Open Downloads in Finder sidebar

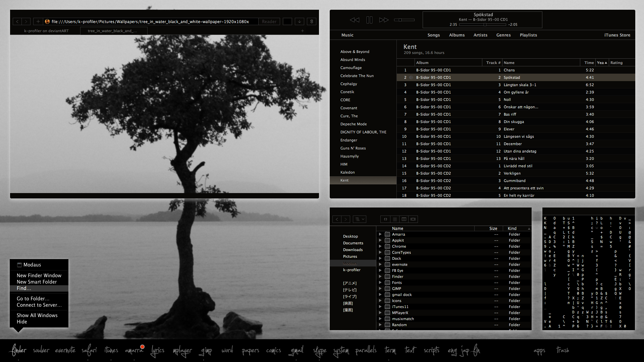(x=353, y=250)
